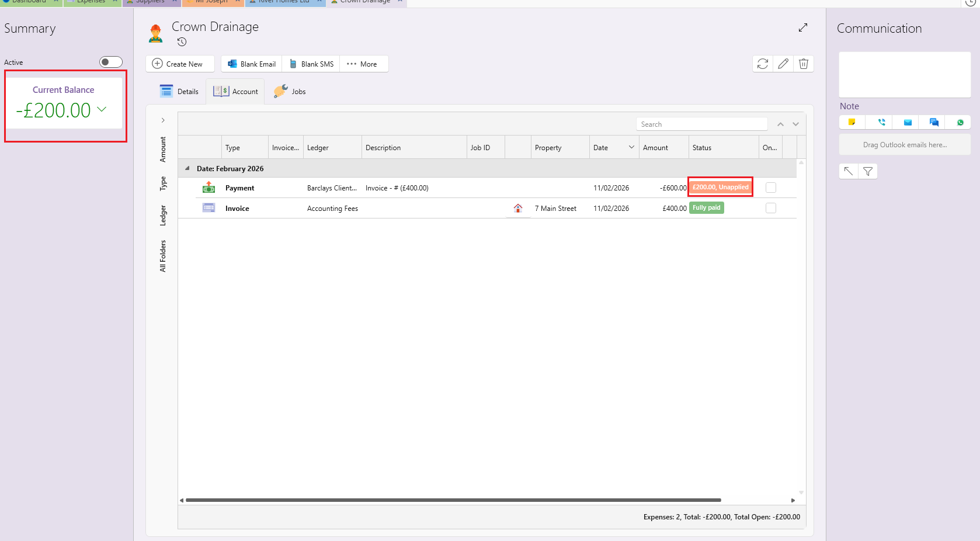Tick the checkbox on the Invoice row
The height and width of the screenshot is (541, 980).
pos(771,208)
